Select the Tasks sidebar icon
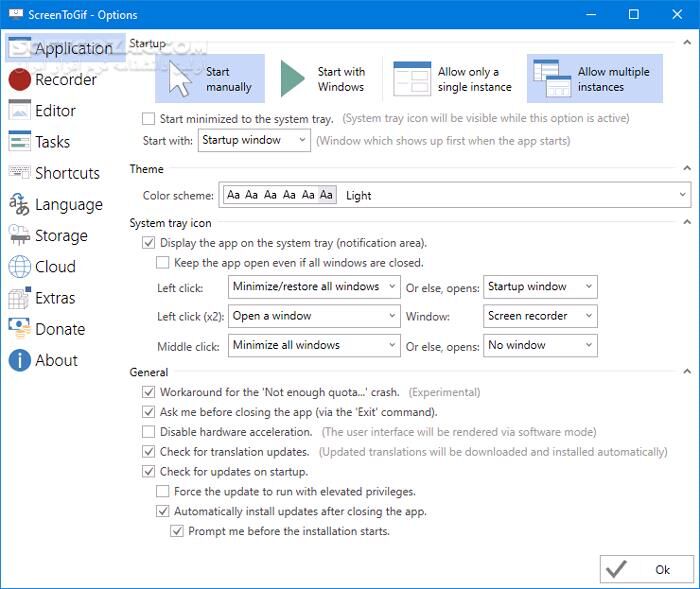700x589 pixels. click(x=19, y=142)
